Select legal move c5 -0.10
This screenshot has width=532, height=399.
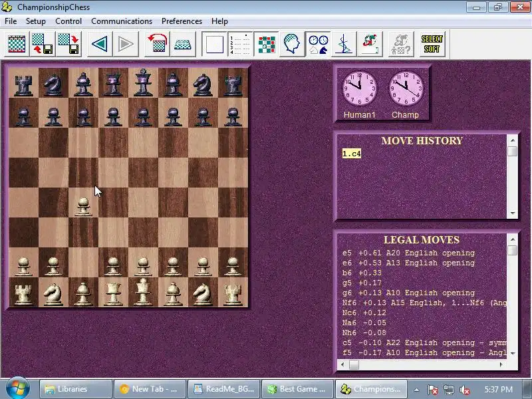pos(424,342)
